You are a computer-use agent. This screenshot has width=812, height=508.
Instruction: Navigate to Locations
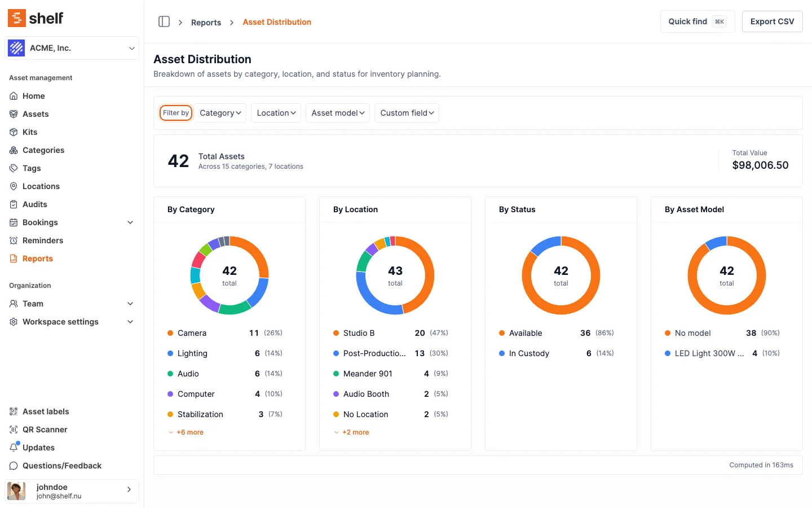click(72, 186)
